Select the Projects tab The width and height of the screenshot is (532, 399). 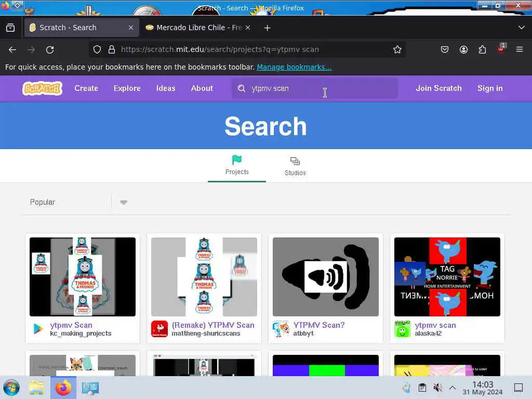pyautogui.click(x=237, y=166)
